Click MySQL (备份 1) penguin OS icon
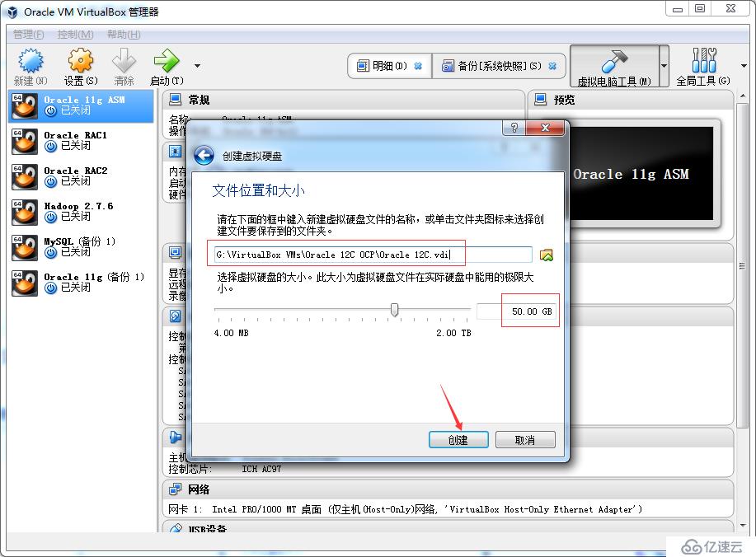The width and height of the screenshot is (756, 557). tap(25, 248)
